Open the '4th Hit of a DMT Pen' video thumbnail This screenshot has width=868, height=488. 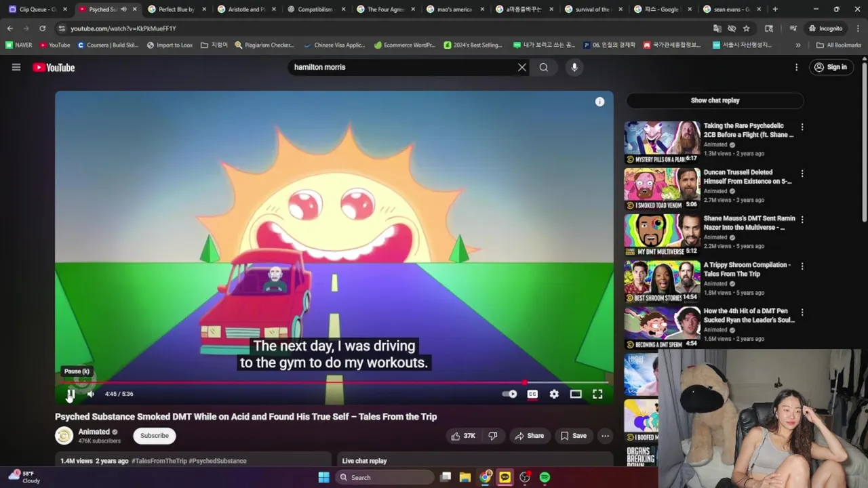[x=662, y=328]
